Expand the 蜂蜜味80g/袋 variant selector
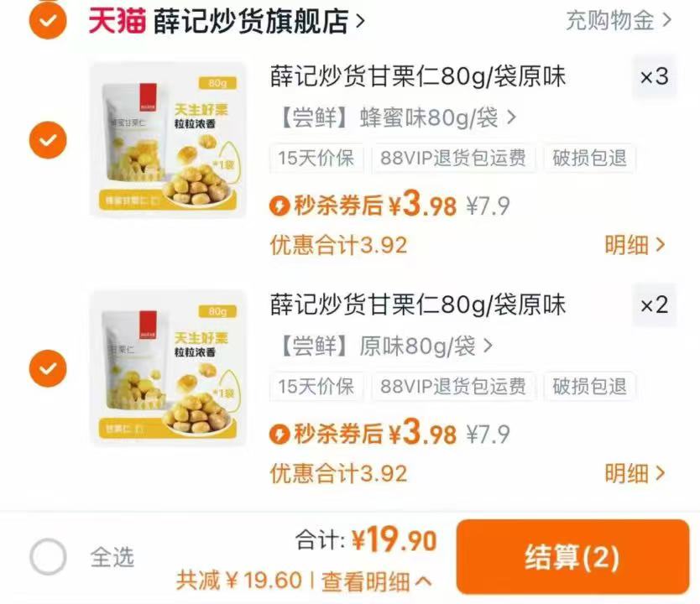The height and width of the screenshot is (604, 700). [397, 117]
